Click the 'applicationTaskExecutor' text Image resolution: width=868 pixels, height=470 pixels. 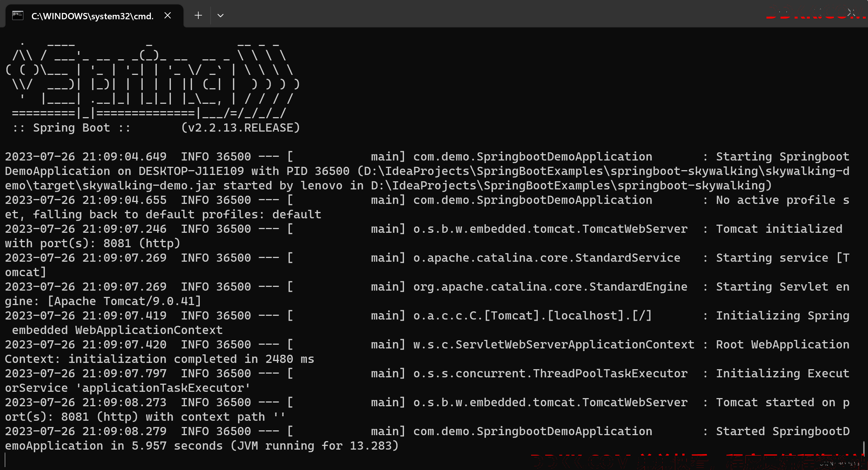(x=163, y=388)
